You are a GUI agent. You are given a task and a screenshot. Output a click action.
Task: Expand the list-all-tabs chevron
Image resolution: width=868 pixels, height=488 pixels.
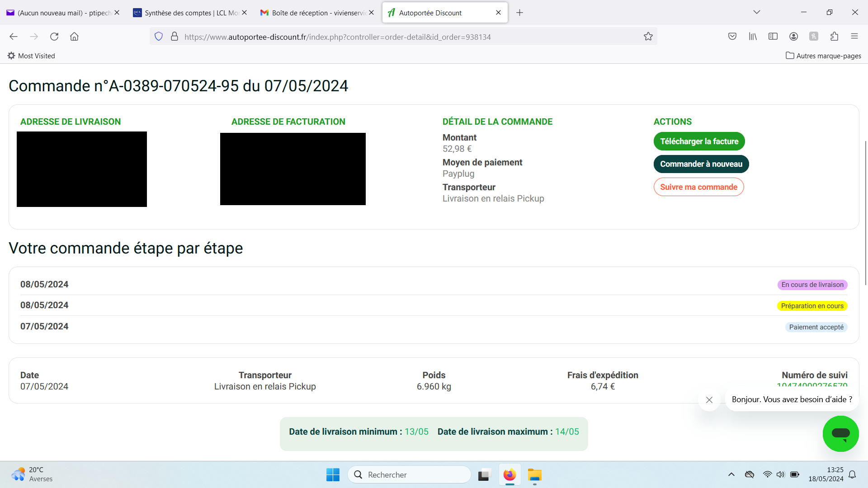tap(756, 12)
